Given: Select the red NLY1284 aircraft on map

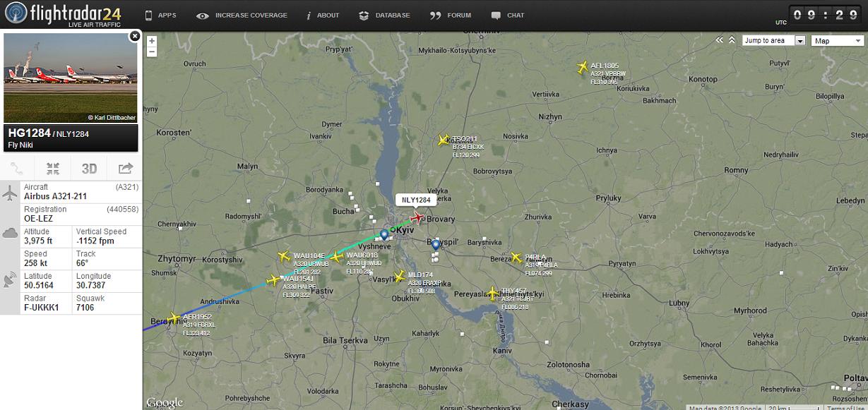Looking at the screenshot, I should [418, 217].
